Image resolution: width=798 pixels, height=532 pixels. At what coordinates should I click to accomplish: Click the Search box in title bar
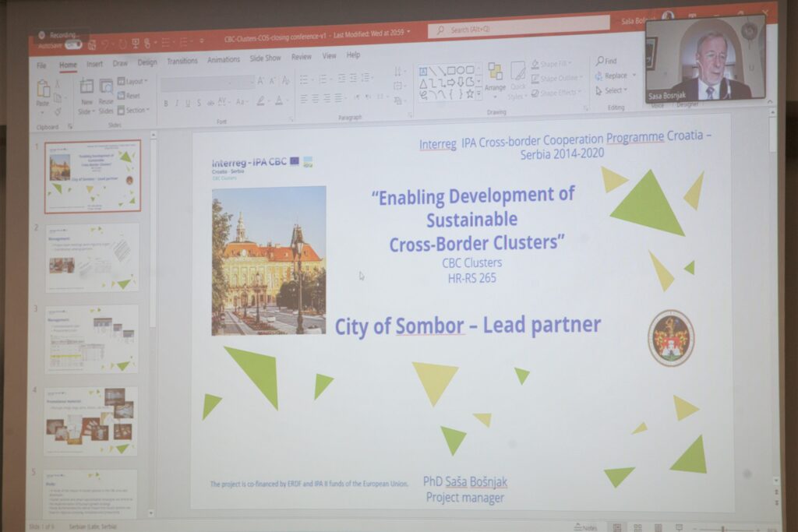[519, 27]
